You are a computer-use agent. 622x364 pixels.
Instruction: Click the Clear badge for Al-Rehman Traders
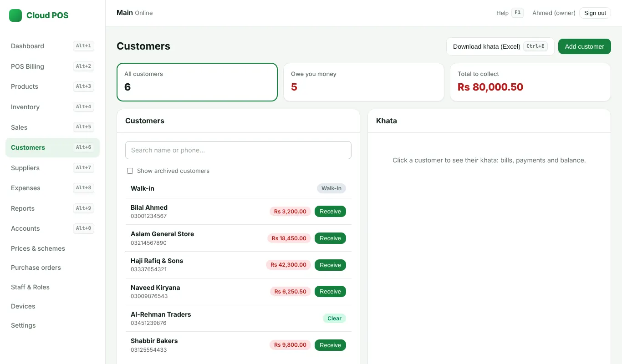[334, 318]
